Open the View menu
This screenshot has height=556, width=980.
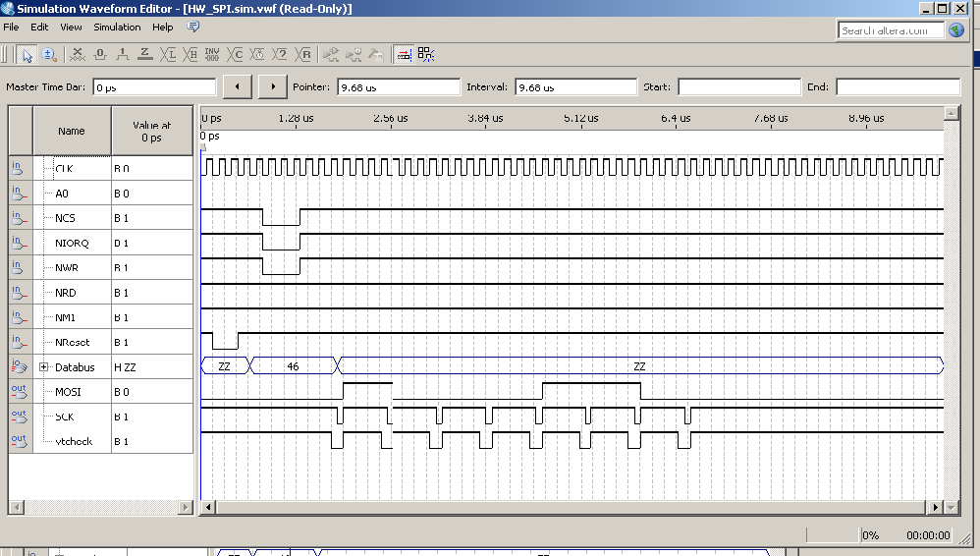click(71, 27)
